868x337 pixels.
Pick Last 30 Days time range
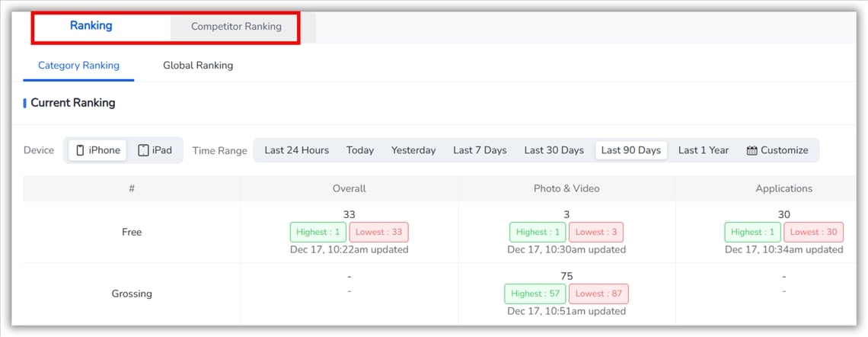pos(554,150)
